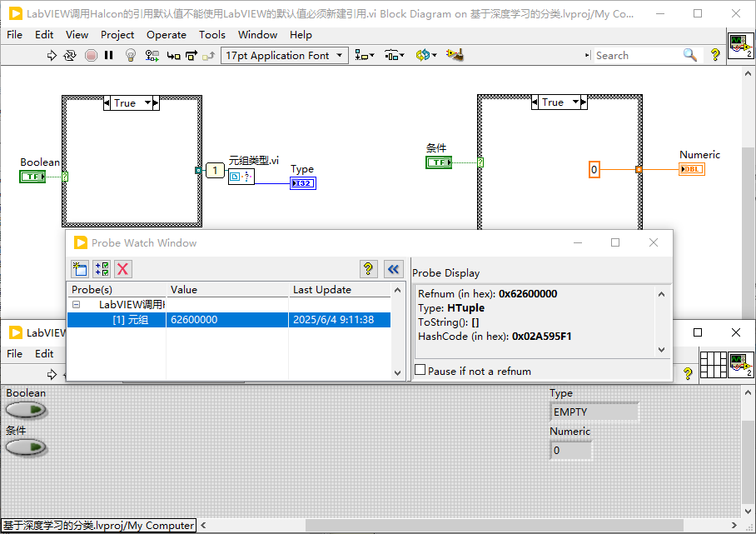Click the VI icon of the block diagram window
The width and height of the screenshot is (756, 534).
[x=740, y=46]
